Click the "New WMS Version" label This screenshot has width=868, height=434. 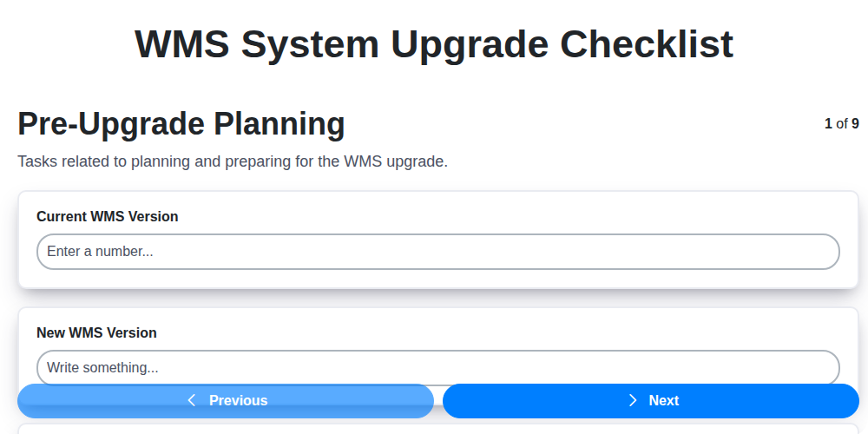coord(96,332)
